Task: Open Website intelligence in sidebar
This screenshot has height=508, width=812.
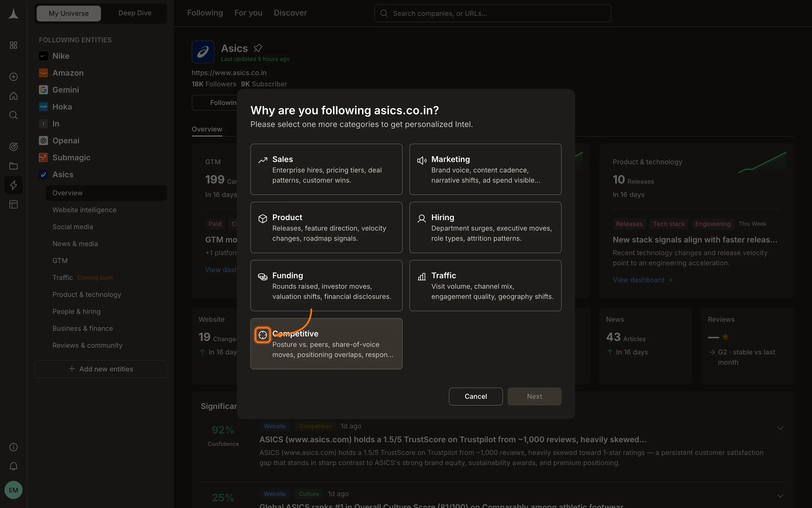Action: click(84, 210)
